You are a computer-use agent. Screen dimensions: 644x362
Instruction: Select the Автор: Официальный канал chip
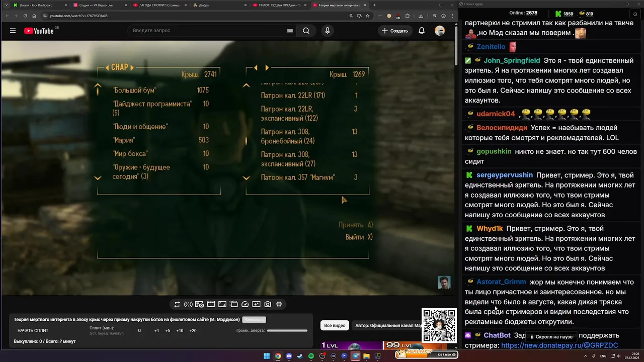click(x=387, y=325)
